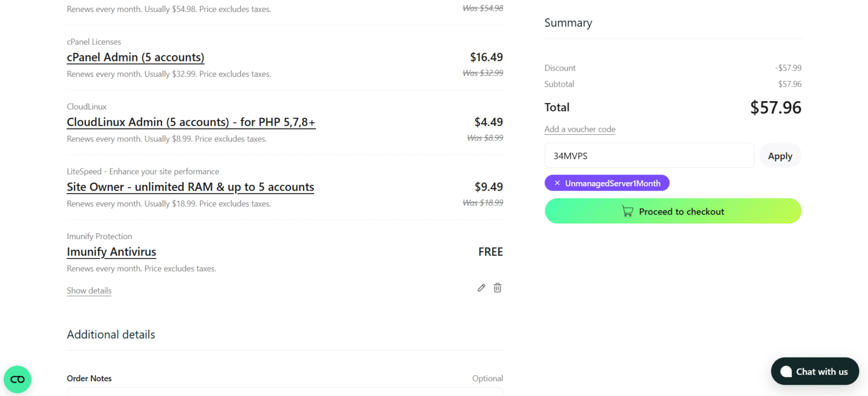Click the Additional details heading

tap(111, 335)
